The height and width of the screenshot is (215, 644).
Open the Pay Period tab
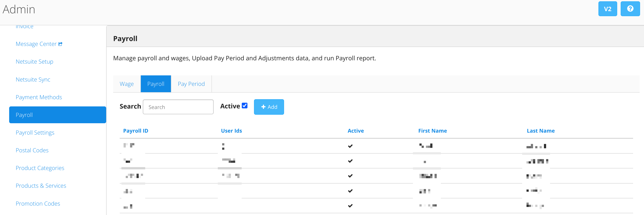(191, 84)
